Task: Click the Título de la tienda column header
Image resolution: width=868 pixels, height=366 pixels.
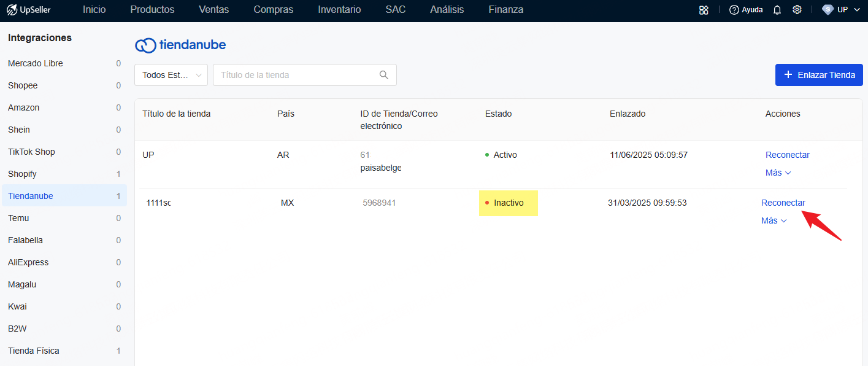Action: tap(177, 114)
